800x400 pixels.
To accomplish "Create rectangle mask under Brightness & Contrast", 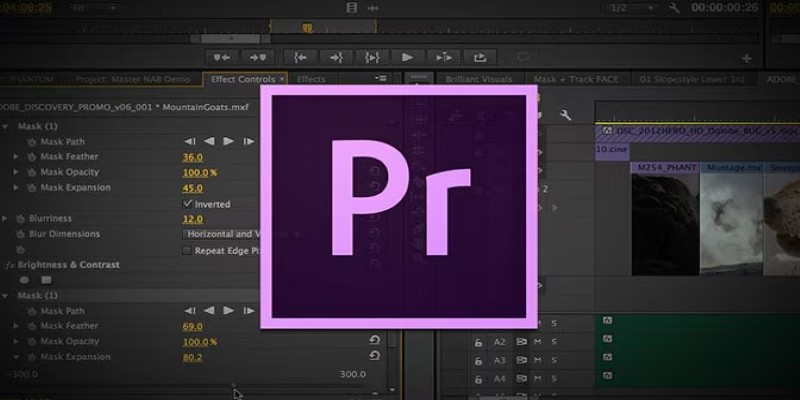I will pos(46,280).
